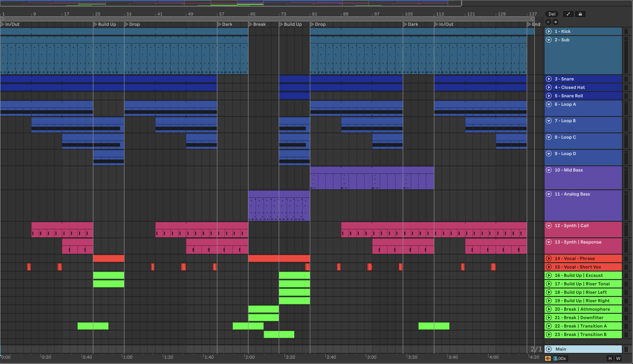The image size is (633, 364).
Task: Click the 3 - Snare unfold toggle
Action: tap(549, 79)
